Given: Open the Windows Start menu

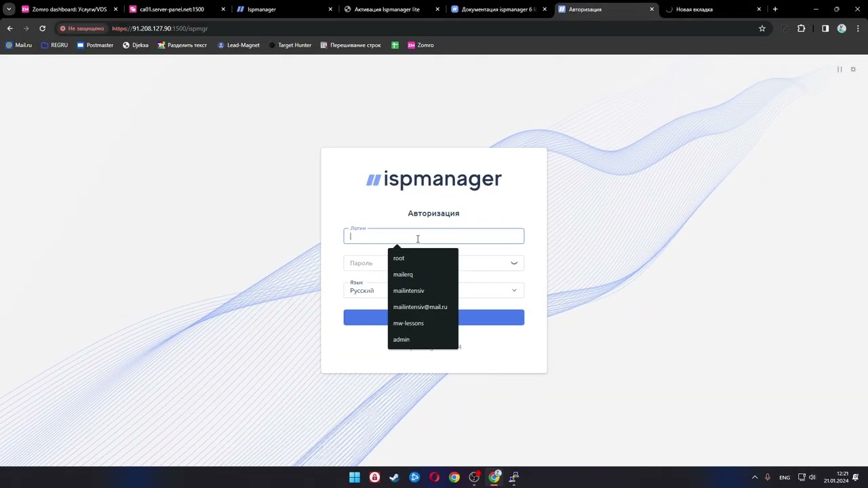Looking at the screenshot, I should point(355,477).
